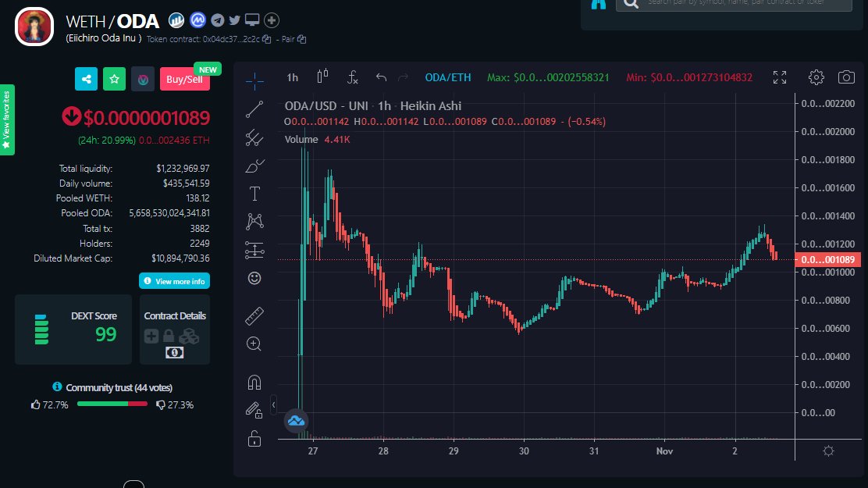Click the Total liquidity value $1,232,969.97
The image size is (868, 488).
(x=183, y=169)
